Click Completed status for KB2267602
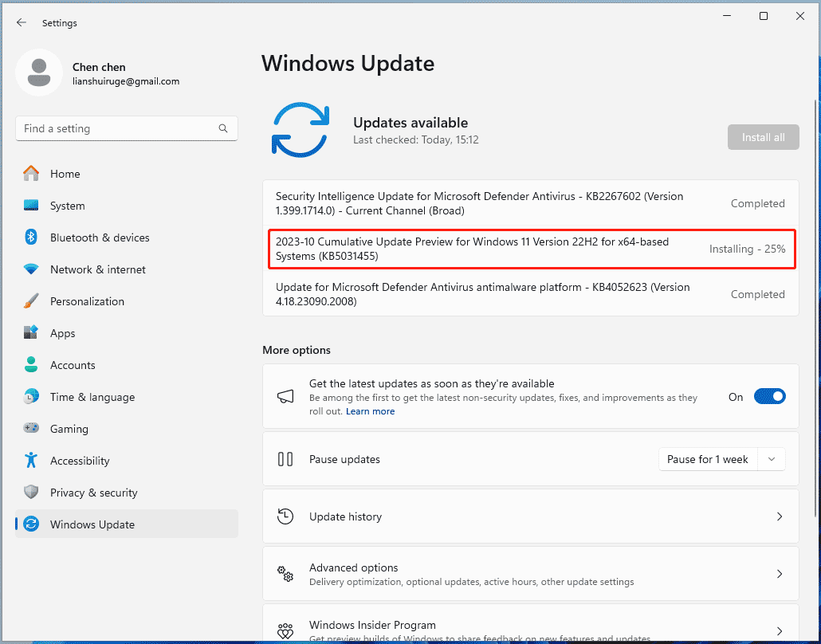The image size is (821, 644). click(758, 204)
